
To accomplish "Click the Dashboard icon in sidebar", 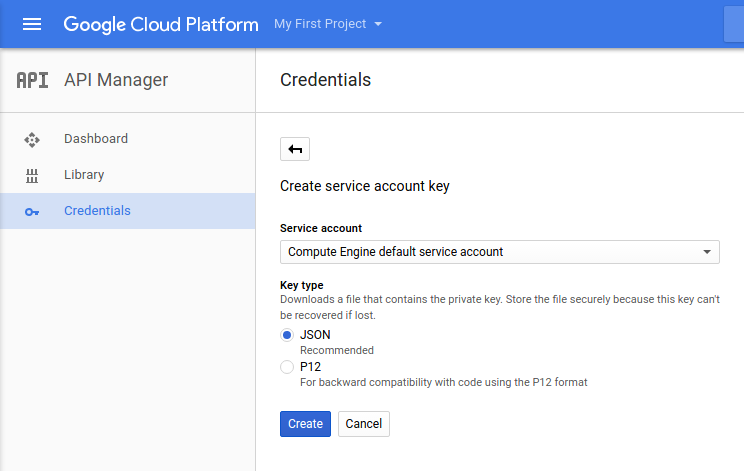I will (x=32, y=140).
